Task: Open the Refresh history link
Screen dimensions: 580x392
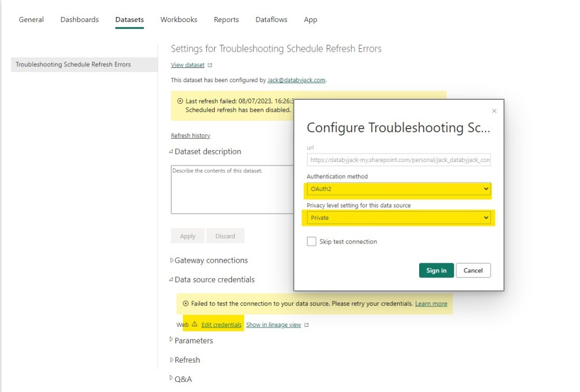Action: coord(190,135)
